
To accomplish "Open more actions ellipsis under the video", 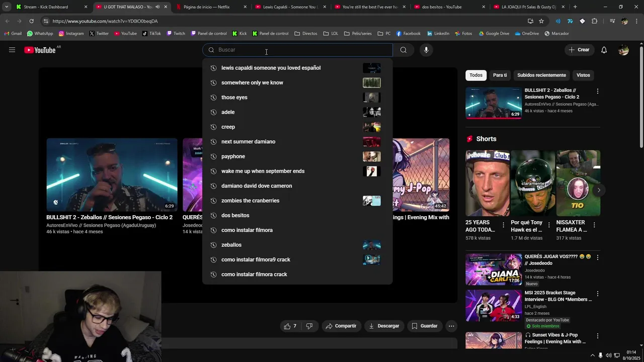I will click(x=451, y=326).
